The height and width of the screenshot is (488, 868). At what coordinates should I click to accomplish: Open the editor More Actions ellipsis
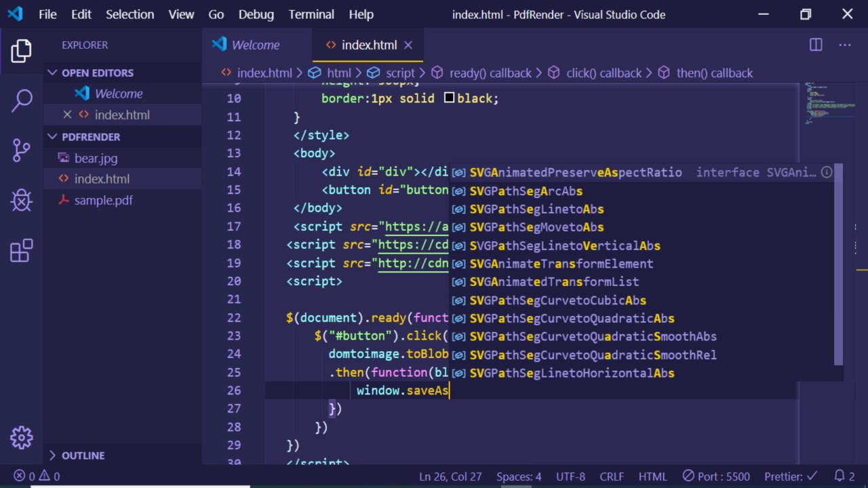(x=844, y=45)
